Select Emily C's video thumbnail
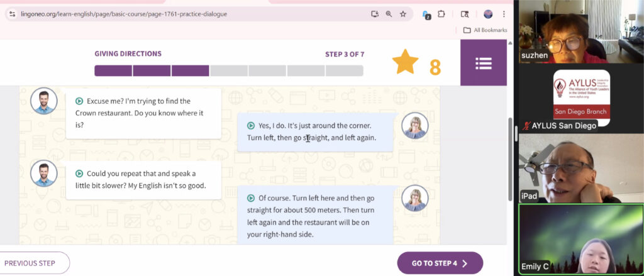The image size is (644, 276). click(x=579, y=239)
